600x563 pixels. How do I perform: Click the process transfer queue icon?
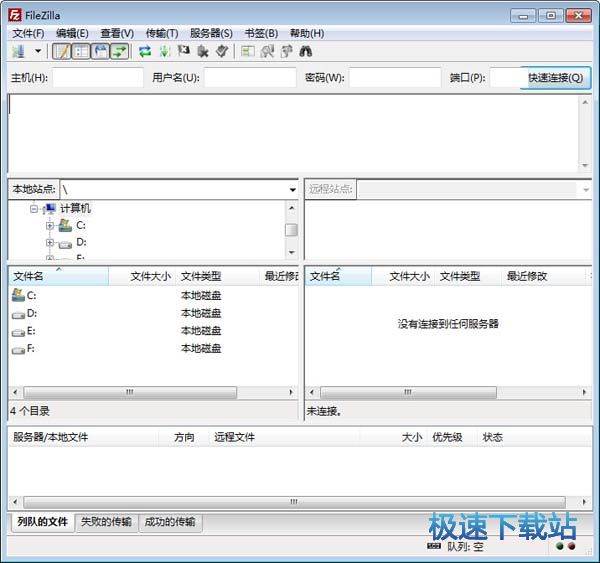click(x=164, y=51)
